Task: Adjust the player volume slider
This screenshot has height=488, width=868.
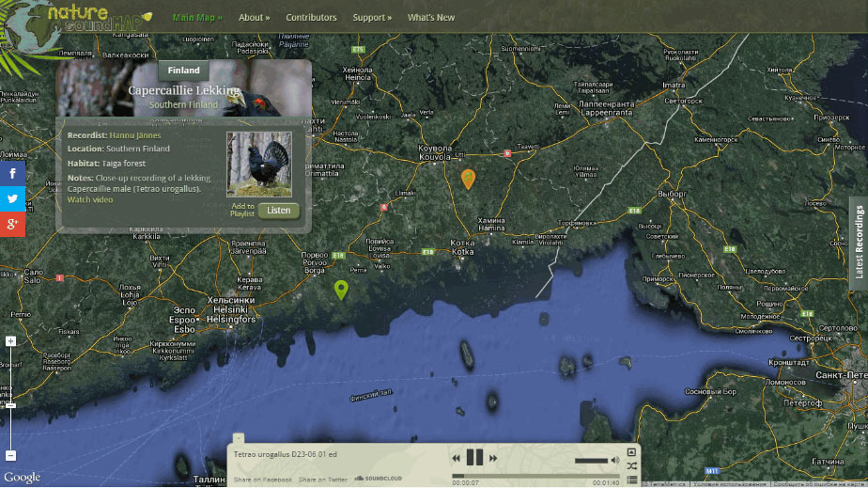Action: [591, 461]
